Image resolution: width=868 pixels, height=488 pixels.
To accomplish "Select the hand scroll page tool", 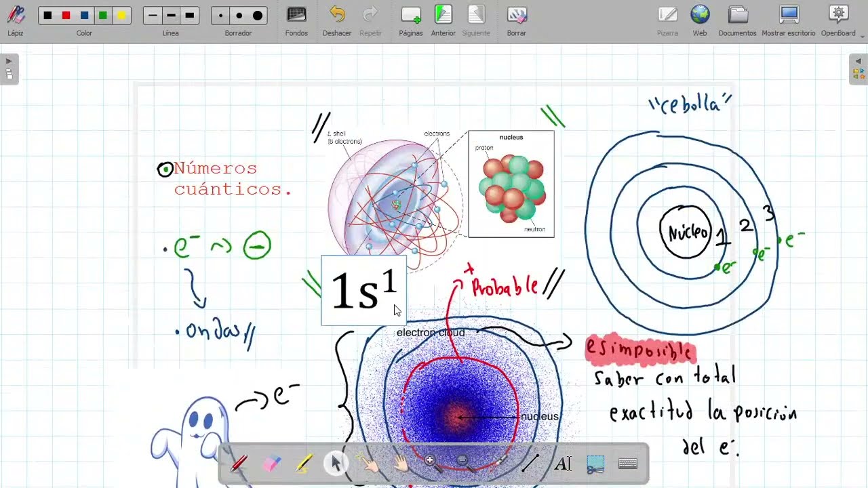I will click(401, 464).
